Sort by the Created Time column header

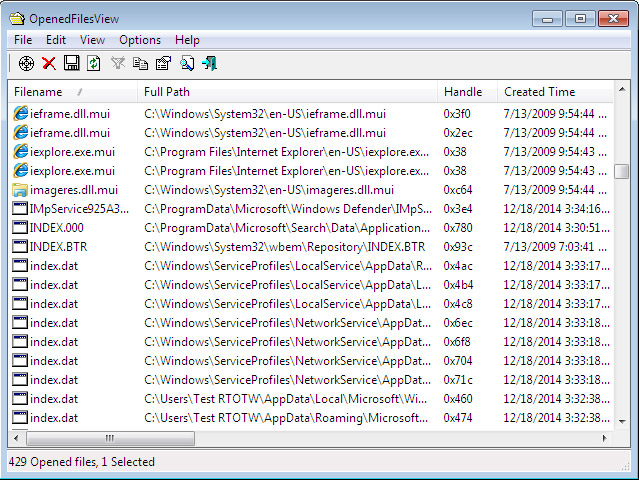coord(556,92)
